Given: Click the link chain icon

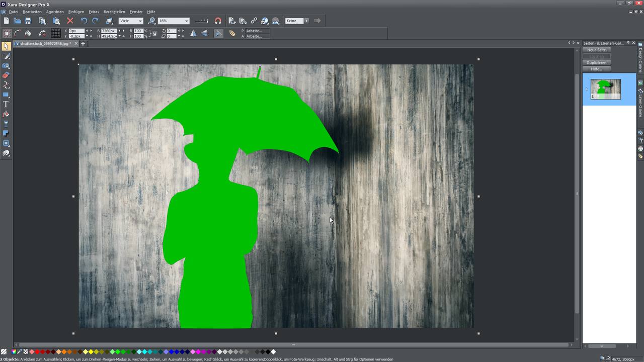Looking at the screenshot, I should 254,21.
